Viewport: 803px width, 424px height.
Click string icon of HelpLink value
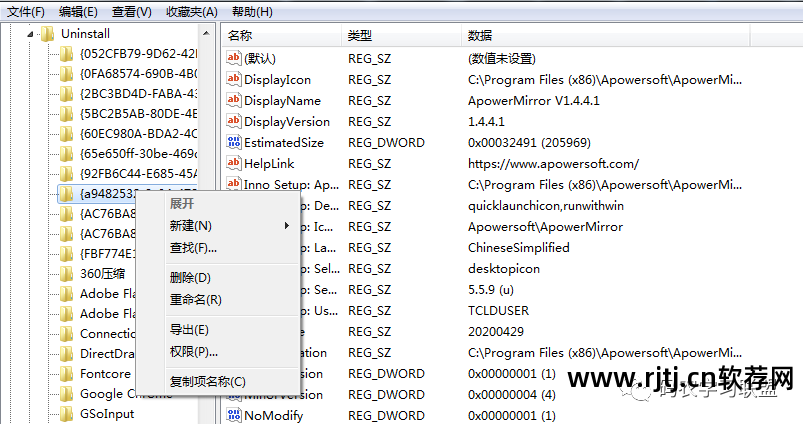pos(234,163)
